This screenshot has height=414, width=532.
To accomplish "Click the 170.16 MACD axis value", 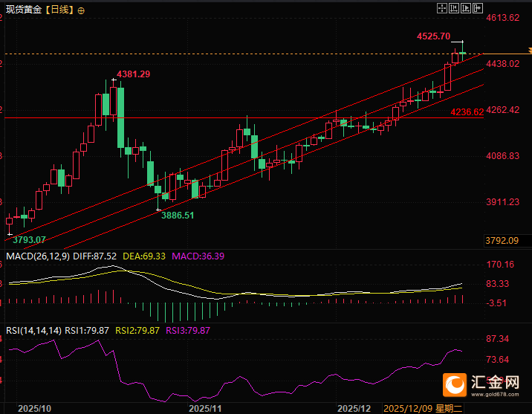I will 500,265.
